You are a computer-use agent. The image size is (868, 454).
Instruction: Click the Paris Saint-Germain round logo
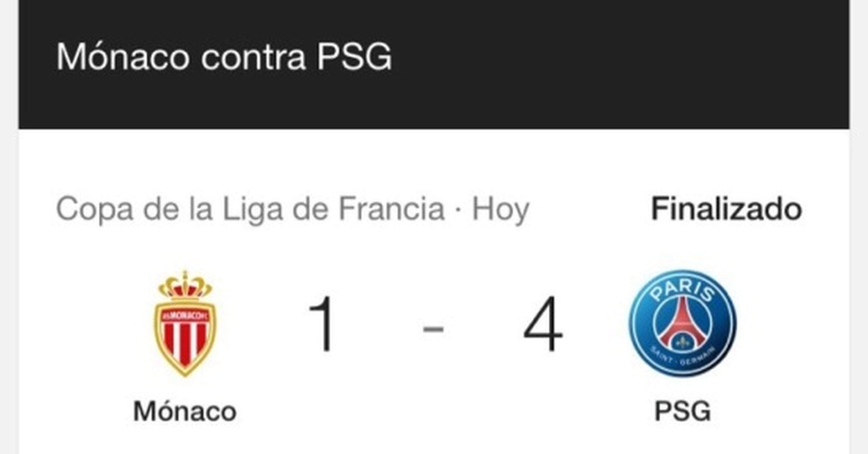pyautogui.click(x=683, y=323)
